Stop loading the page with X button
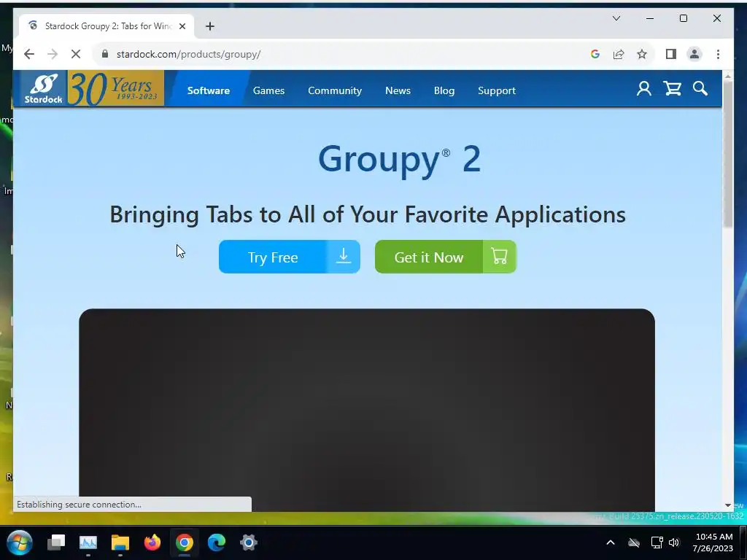The image size is (747, 560). coord(76,54)
